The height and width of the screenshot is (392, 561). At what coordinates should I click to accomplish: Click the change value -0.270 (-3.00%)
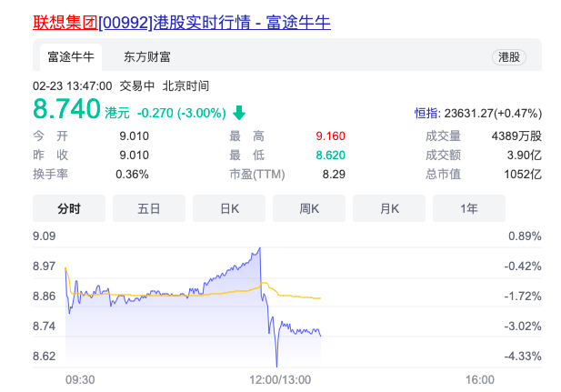pyautogui.click(x=182, y=113)
